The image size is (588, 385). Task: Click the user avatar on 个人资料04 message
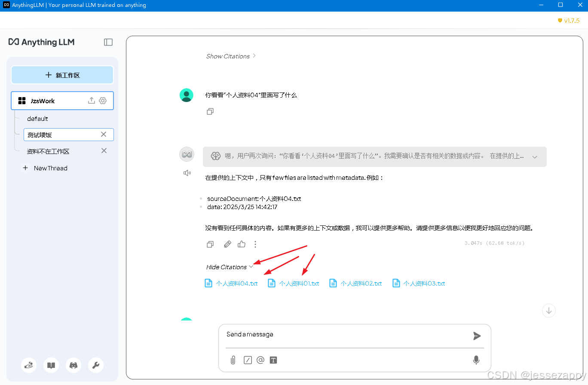click(x=186, y=95)
